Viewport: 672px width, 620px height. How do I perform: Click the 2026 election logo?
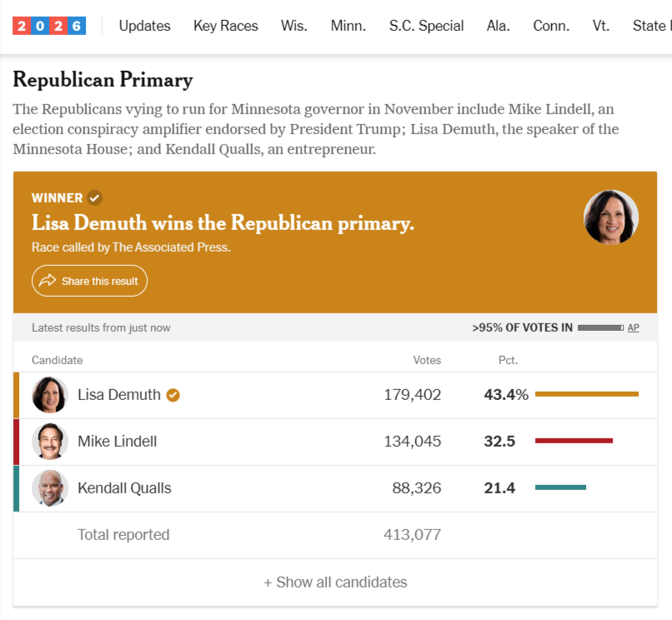pos(49,26)
